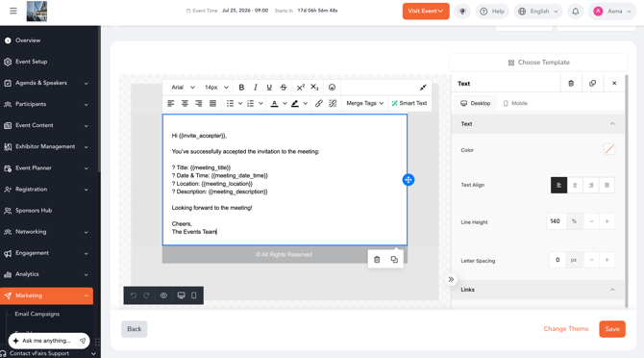The image size is (644, 358).
Task: Click the undo arrow in bottom toolbar
Action: click(134, 295)
